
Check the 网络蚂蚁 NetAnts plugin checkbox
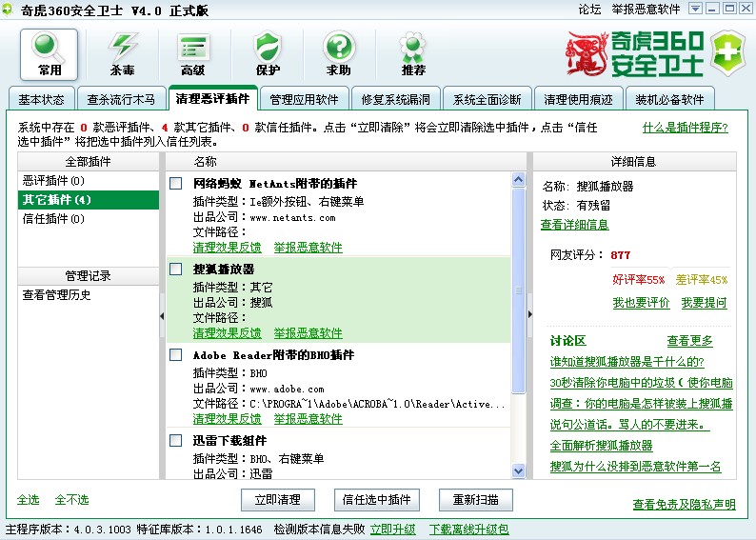(x=176, y=183)
